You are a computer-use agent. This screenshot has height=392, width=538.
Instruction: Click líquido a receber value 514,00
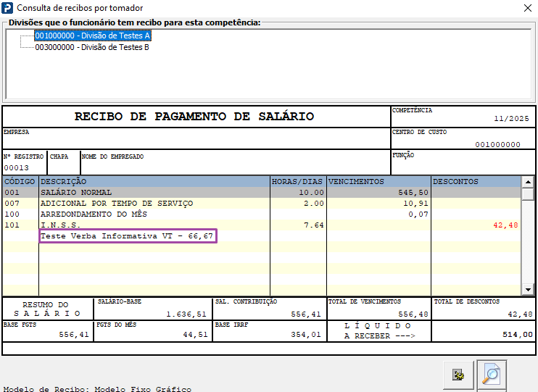[518, 335]
